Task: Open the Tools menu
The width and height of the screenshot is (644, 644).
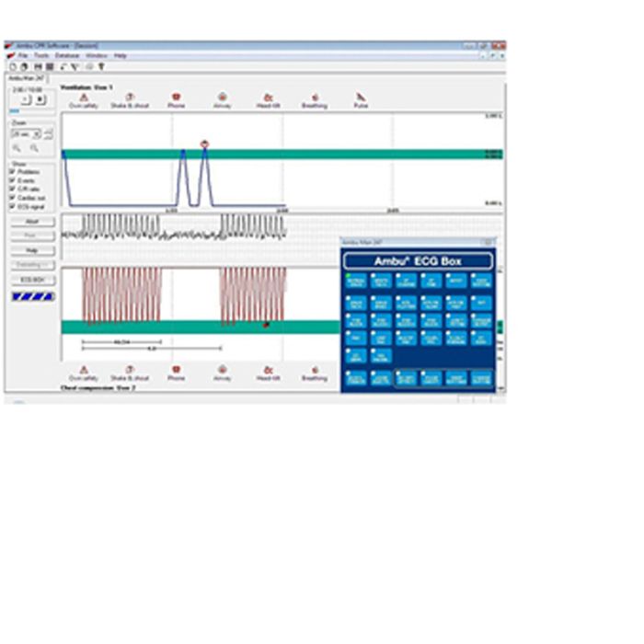Action: tap(41, 55)
